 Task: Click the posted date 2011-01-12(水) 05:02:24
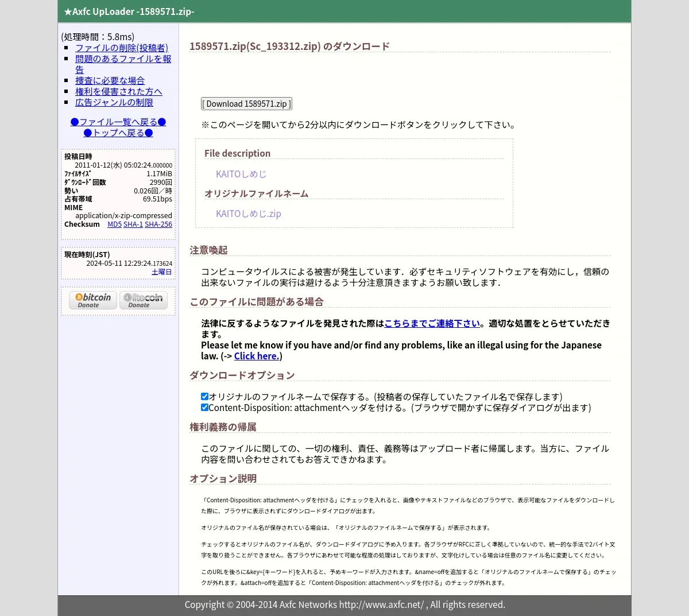[x=123, y=165]
